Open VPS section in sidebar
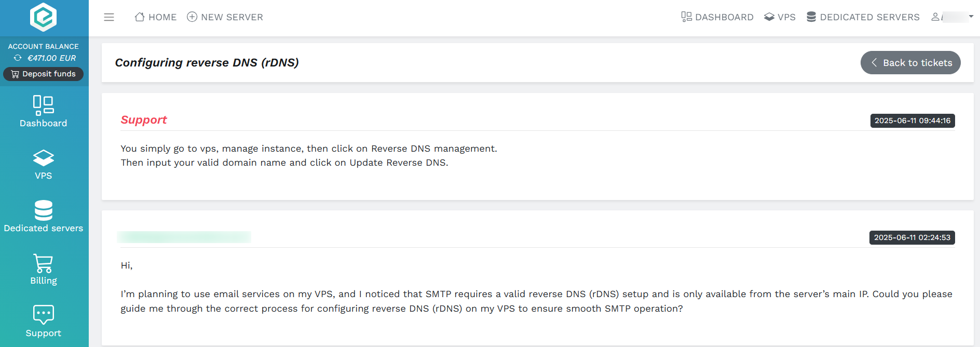Viewport: 980px width, 347px height. click(44, 165)
